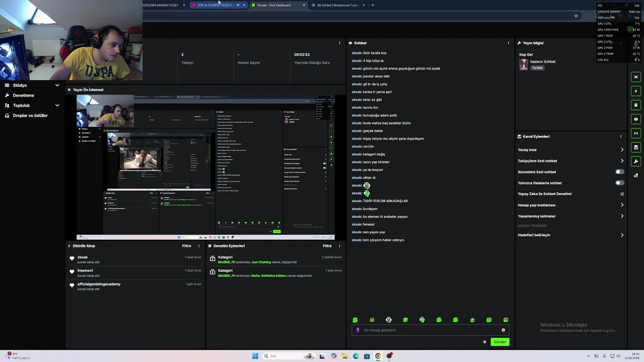This screenshot has height=362, width=644.
Task: Click in the Bir mesaj gönderin field
Action: (x=430, y=330)
